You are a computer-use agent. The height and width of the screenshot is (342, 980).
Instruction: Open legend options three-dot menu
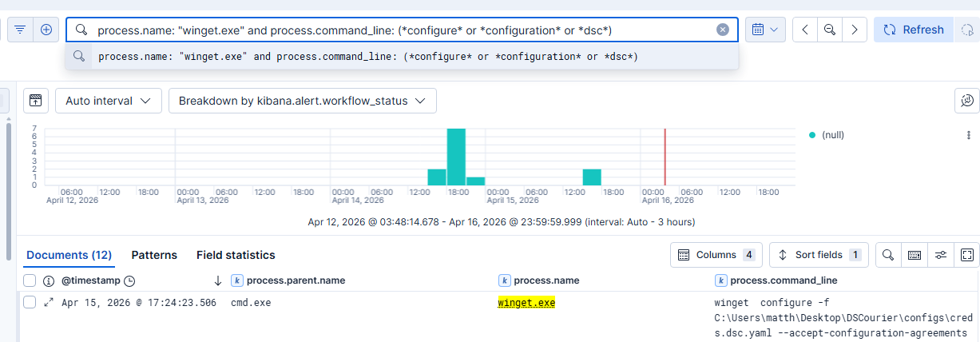(969, 135)
